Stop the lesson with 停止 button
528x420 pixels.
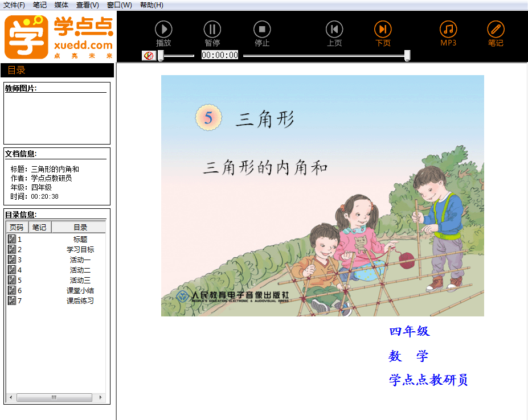(x=262, y=34)
